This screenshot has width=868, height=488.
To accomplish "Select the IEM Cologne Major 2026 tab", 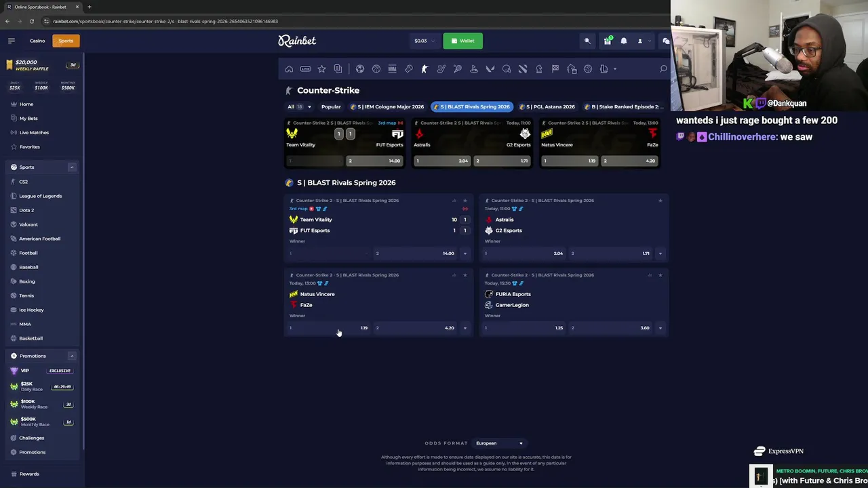I will coord(387,106).
